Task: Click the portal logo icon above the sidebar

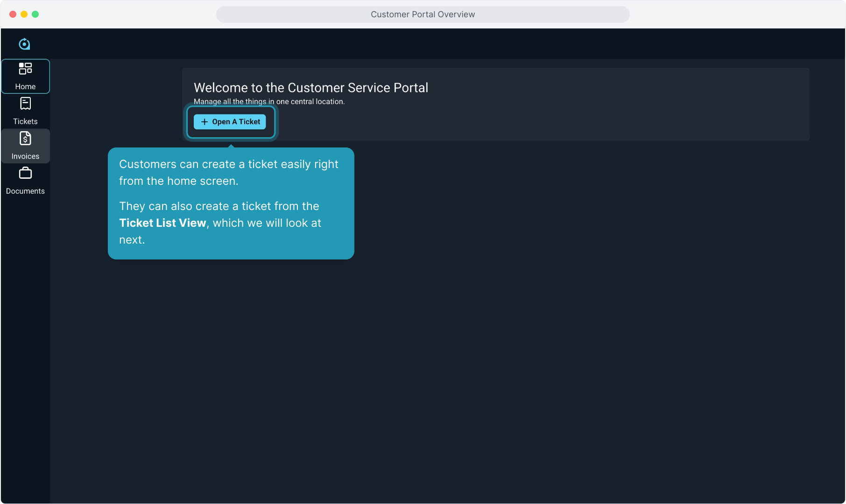Action: click(24, 44)
